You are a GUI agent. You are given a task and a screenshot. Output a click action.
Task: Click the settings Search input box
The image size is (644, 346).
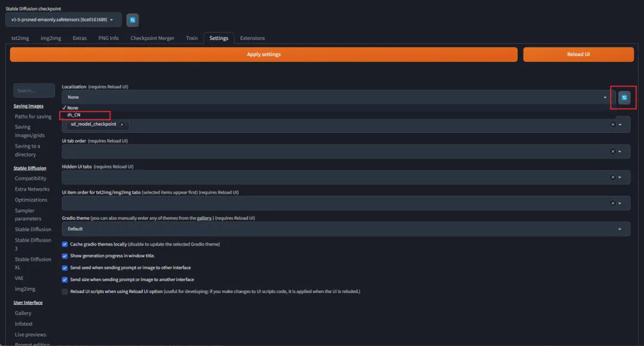(33, 91)
